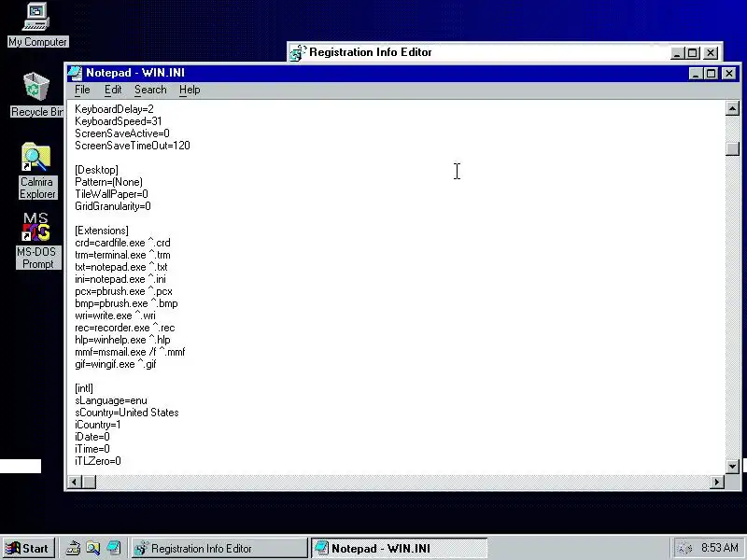Click the line 'hlp=winhelp.exe ^.hlp'
Screen dimensions: 747x560
click(x=122, y=340)
